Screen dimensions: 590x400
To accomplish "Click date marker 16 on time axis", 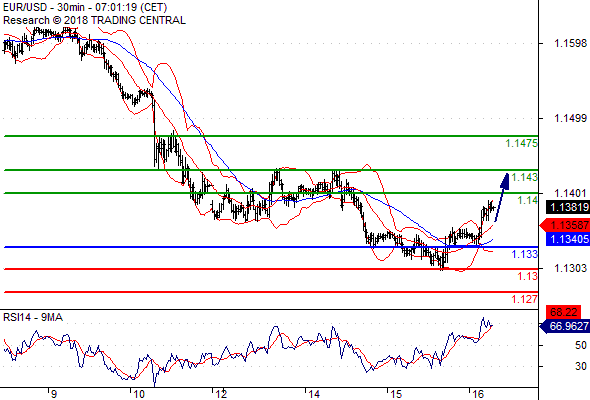I will pos(477,394).
